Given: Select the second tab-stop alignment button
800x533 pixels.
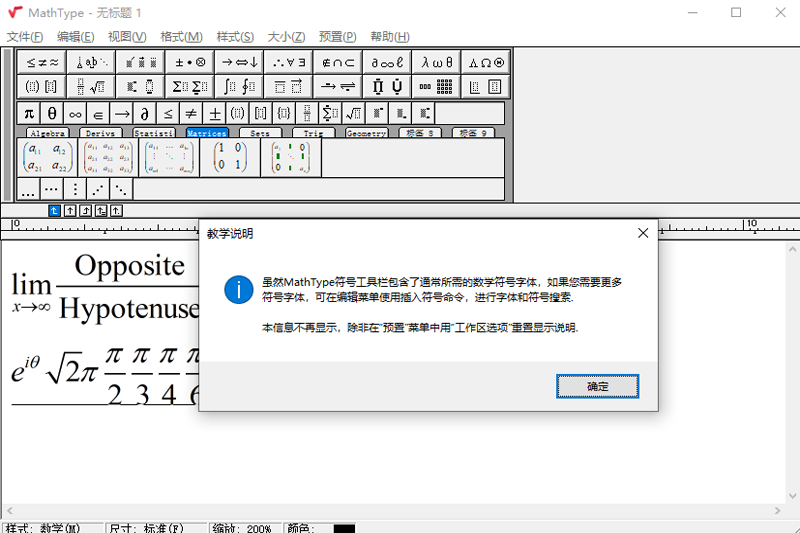Looking at the screenshot, I should 70,211.
